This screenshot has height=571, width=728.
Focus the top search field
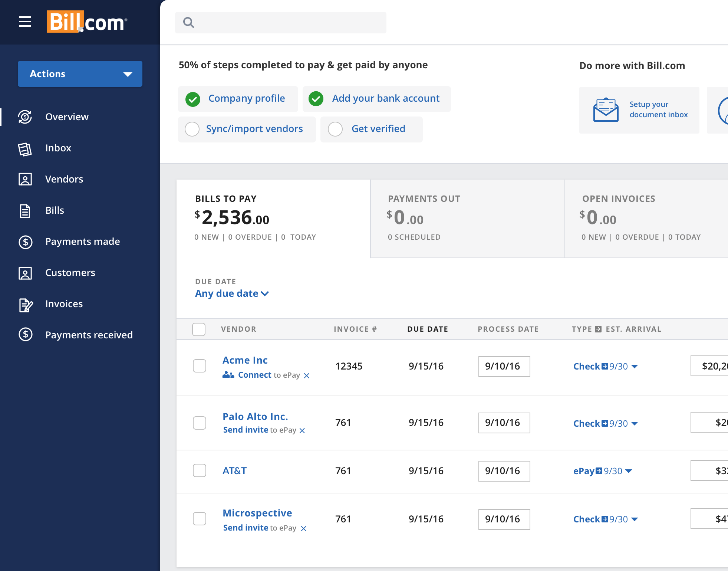[281, 23]
